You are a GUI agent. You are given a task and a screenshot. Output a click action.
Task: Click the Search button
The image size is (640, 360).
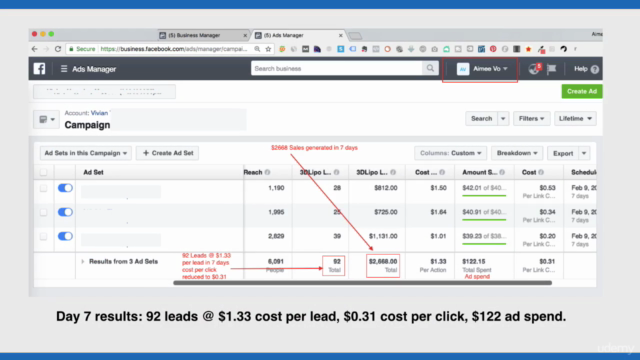(x=482, y=118)
